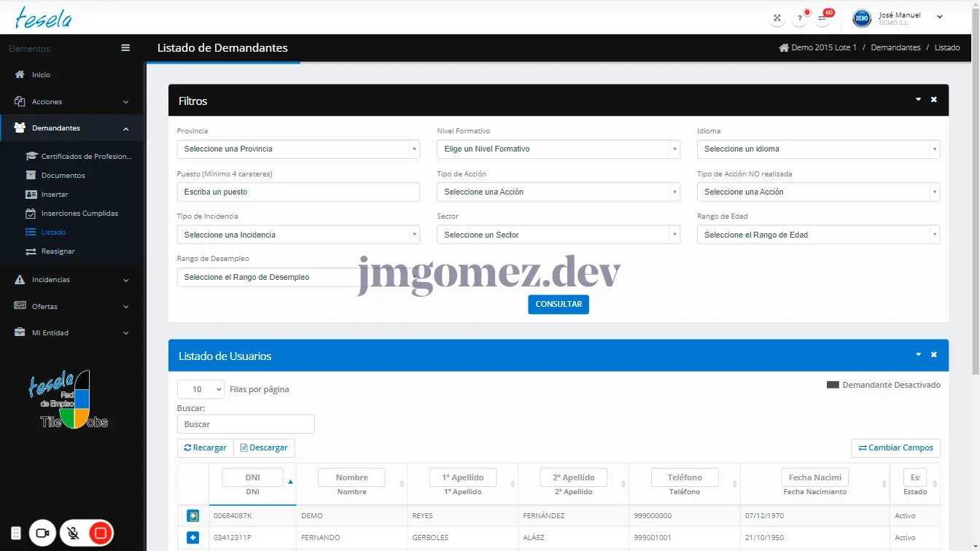Click the Descargar button

tap(264, 448)
